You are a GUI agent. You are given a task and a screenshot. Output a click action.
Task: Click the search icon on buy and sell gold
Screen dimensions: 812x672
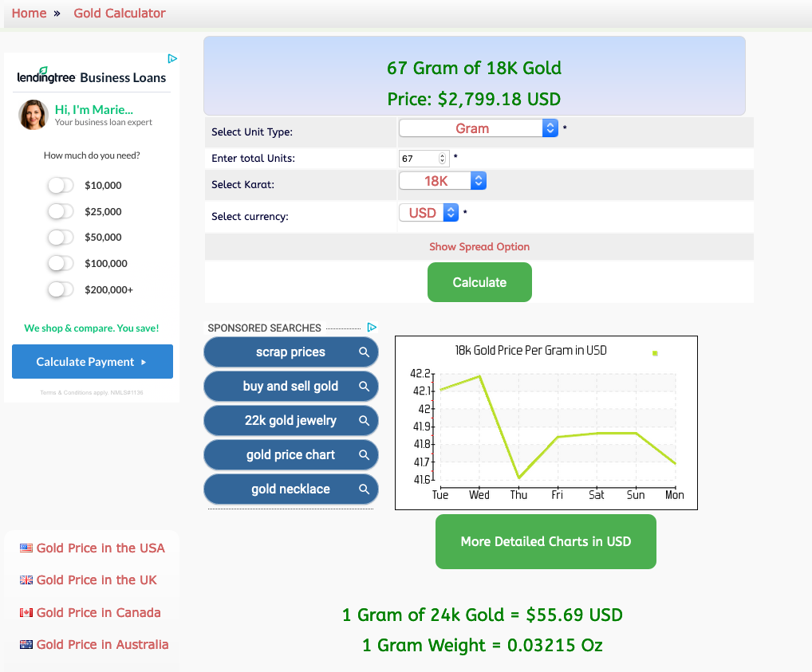(365, 386)
